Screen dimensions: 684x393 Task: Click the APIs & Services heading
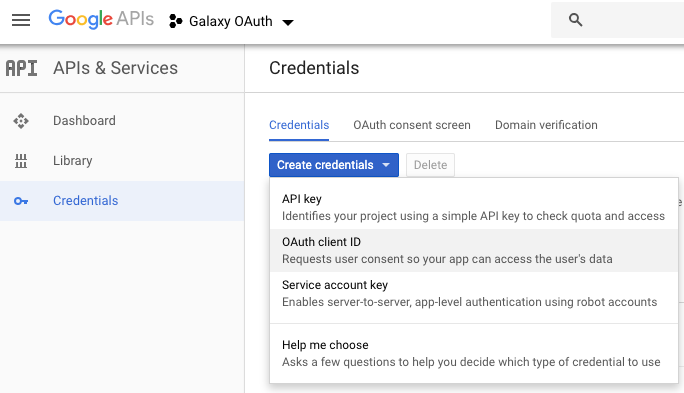point(116,68)
